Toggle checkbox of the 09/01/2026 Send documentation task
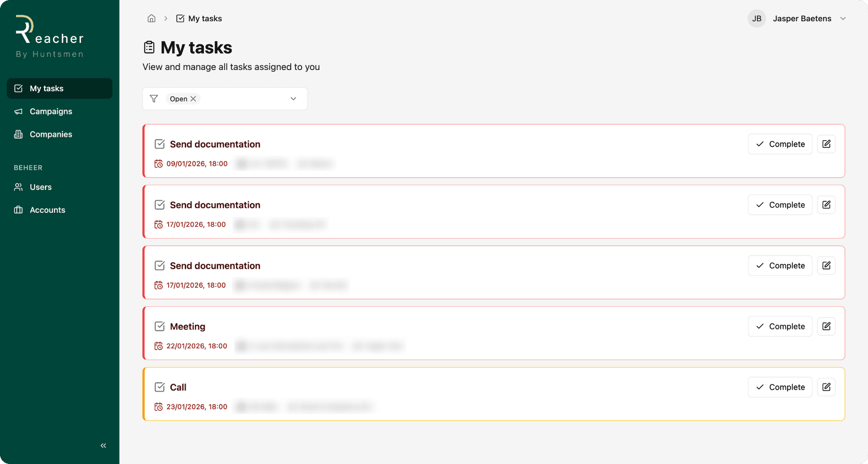Image resolution: width=868 pixels, height=464 pixels. 160,144
